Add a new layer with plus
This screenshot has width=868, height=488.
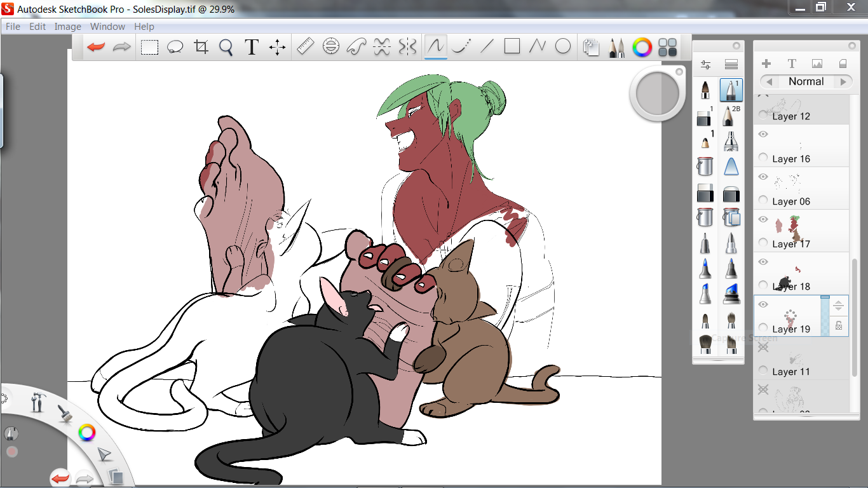(766, 64)
